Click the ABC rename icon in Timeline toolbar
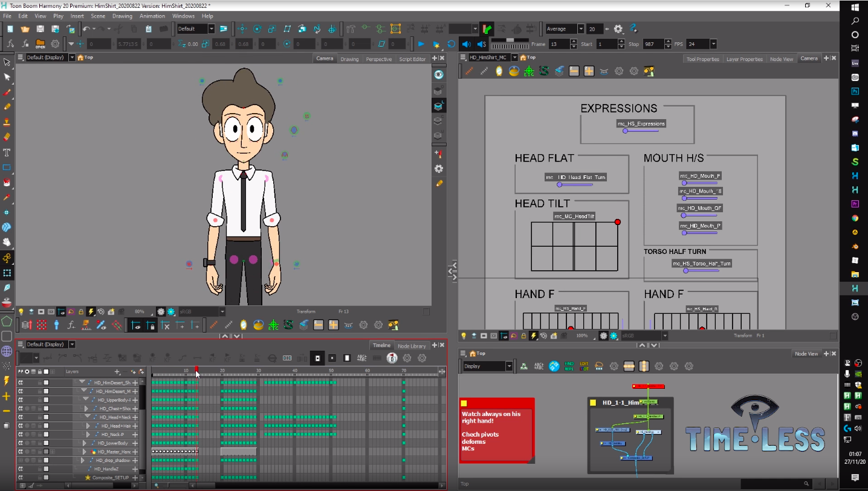This screenshot has height=491, width=868. click(362, 358)
